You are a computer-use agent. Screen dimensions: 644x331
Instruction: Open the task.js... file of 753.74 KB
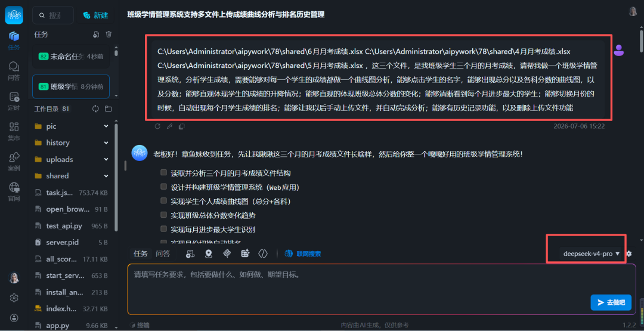[x=72, y=193]
